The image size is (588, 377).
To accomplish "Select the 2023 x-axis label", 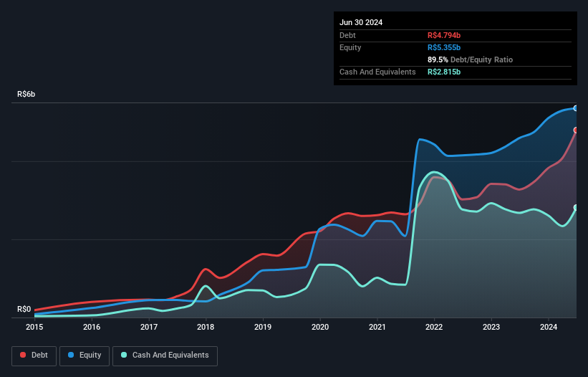I will click(491, 327).
